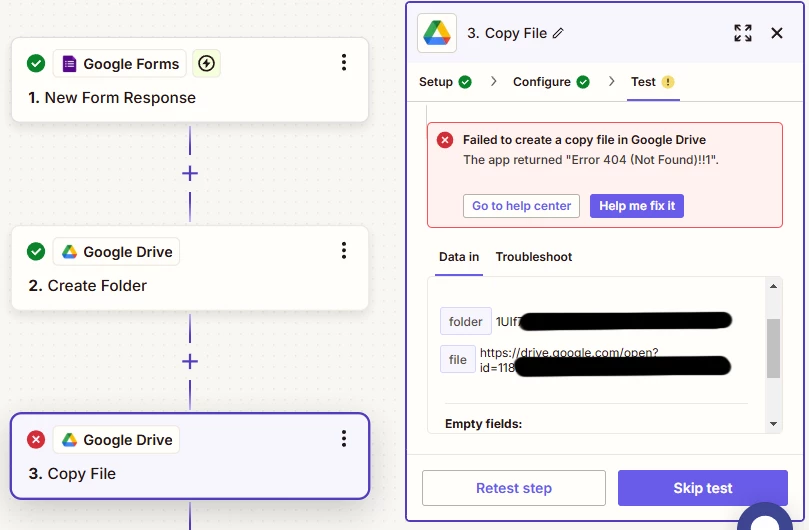Click the drive.google.com file URL value
This screenshot has width=809, height=530.
point(569,360)
